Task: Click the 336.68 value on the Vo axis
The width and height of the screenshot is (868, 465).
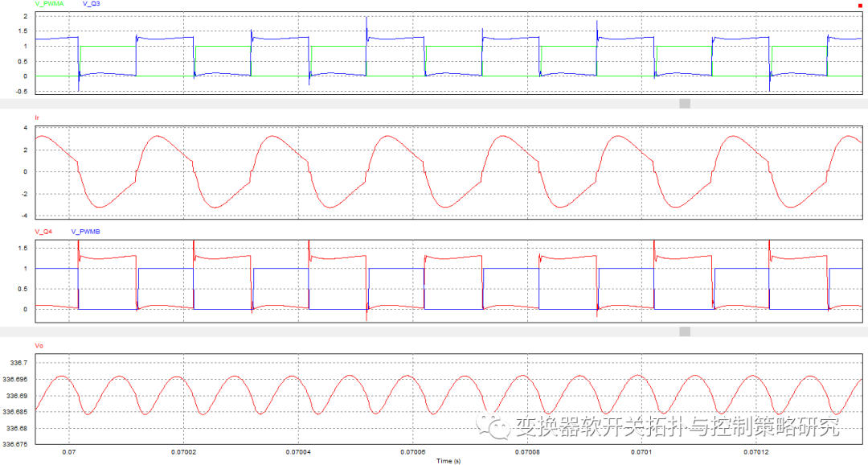Action: point(17,429)
